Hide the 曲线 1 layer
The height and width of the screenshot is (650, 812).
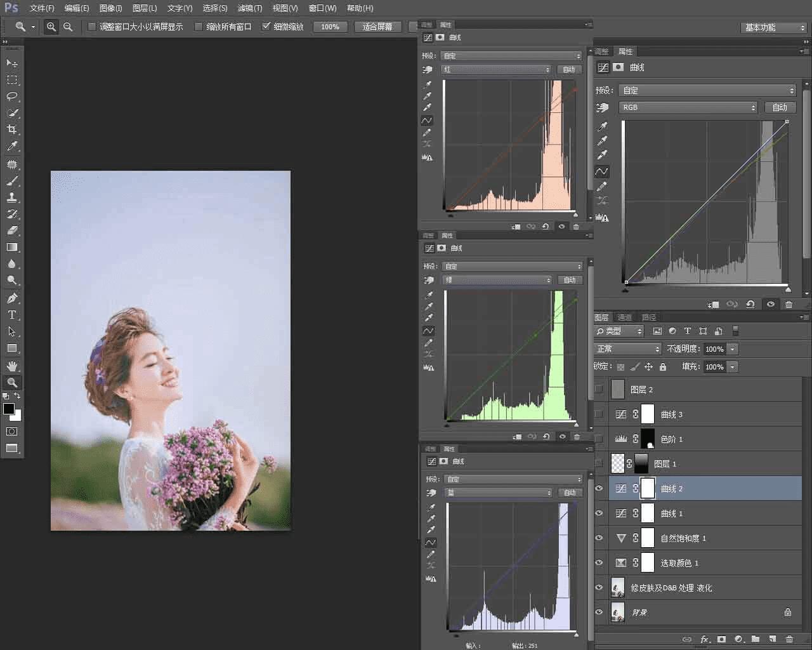[x=599, y=514]
